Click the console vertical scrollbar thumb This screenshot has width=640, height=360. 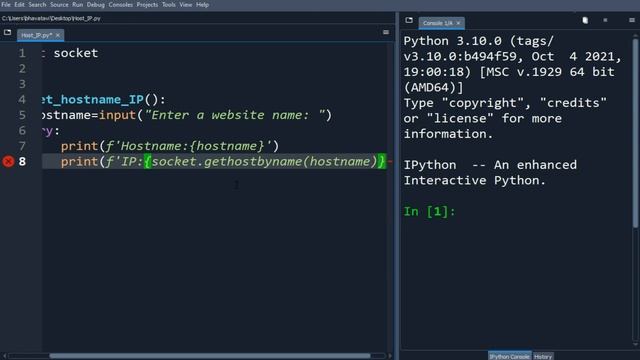(635, 133)
